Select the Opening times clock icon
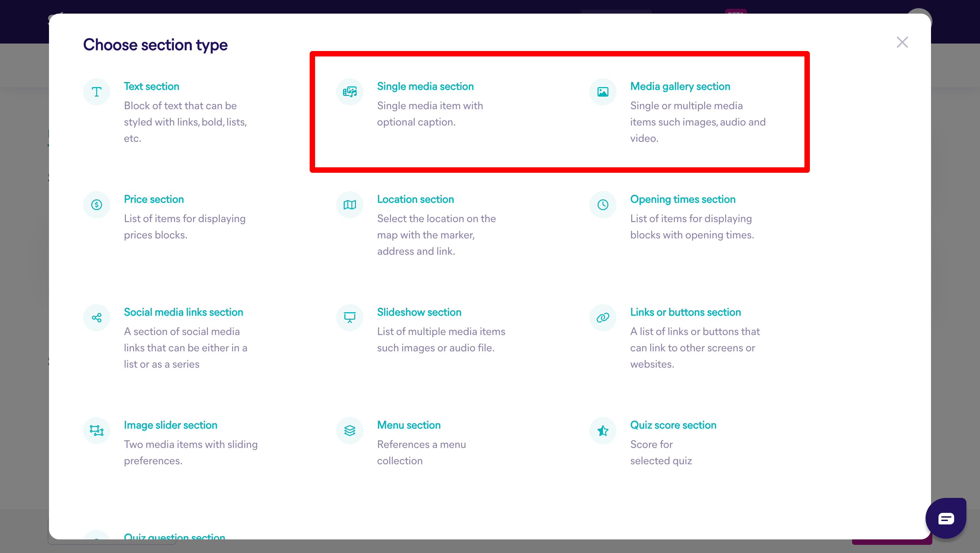Image resolution: width=980 pixels, height=553 pixels. coord(603,205)
